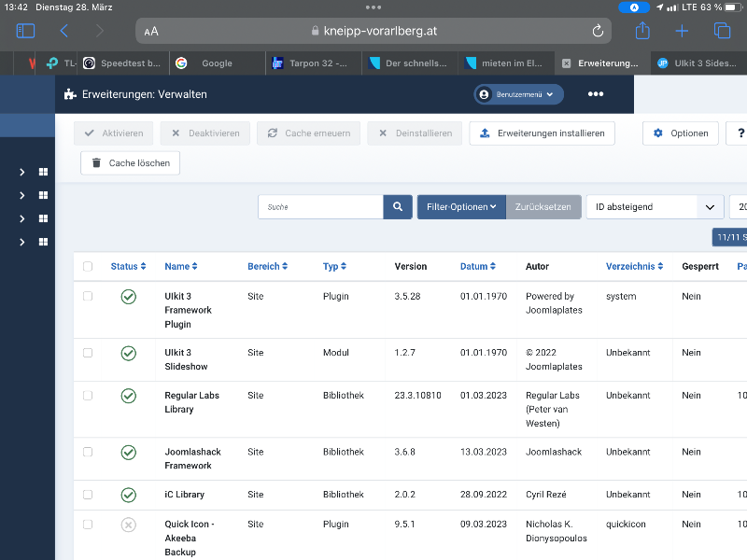Click the search magnifier button
The height and width of the screenshot is (560, 747).
398,206
